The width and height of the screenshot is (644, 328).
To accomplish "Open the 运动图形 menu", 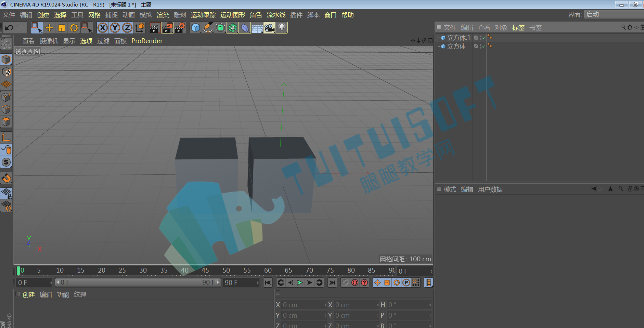I will tap(233, 15).
